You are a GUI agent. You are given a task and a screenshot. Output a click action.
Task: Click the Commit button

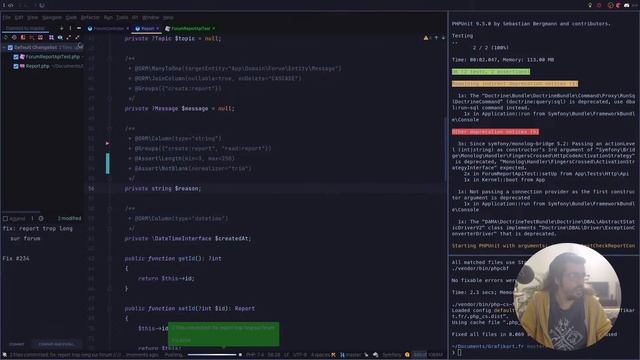coord(17,344)
